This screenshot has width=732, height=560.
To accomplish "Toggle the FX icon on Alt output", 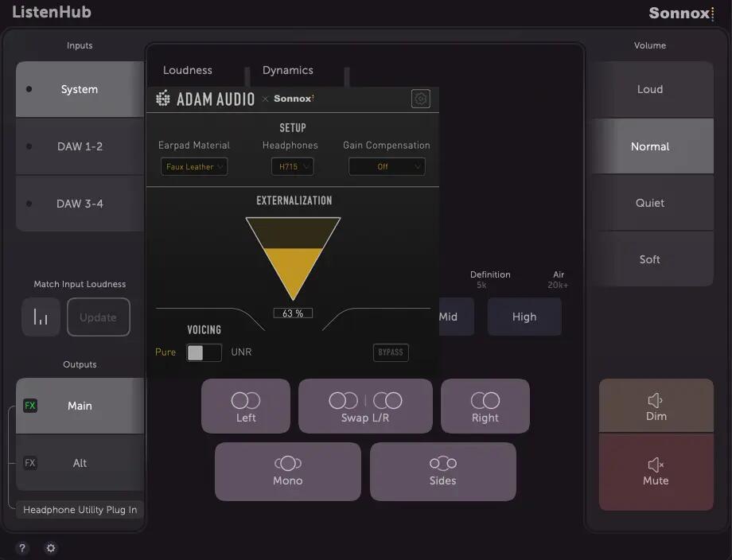I will click(30, 463).
